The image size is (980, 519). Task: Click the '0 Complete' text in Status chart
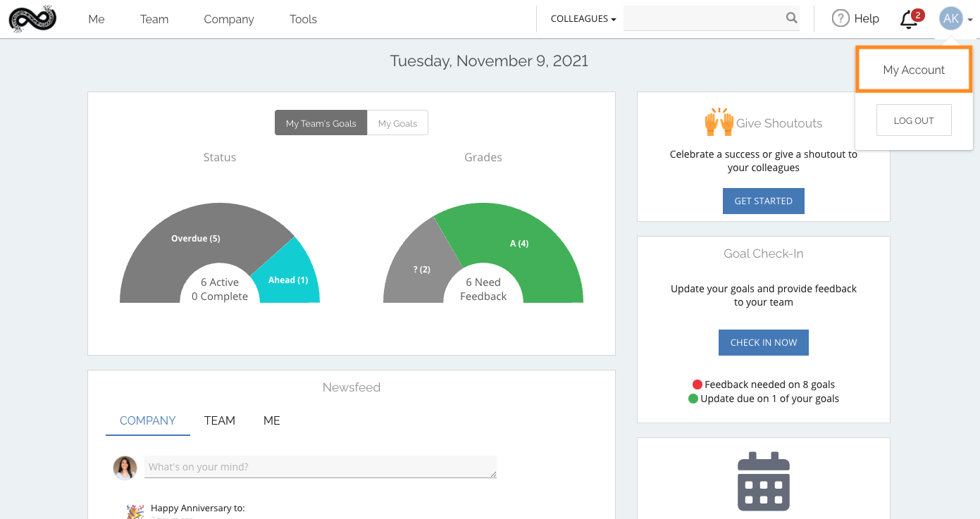(220, 296)
